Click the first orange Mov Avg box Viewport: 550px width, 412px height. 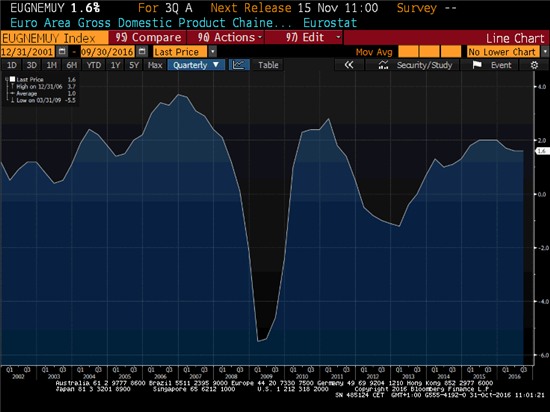pos(408,52)
